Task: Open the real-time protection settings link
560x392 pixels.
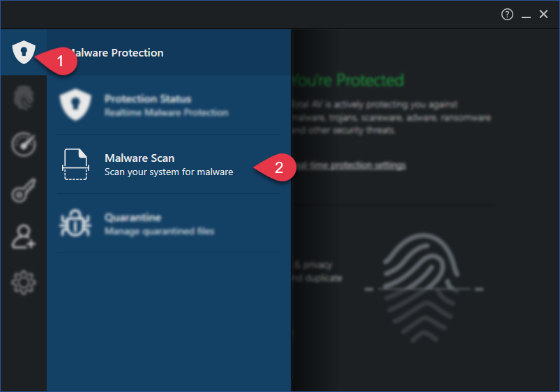Action: [350, 165]
